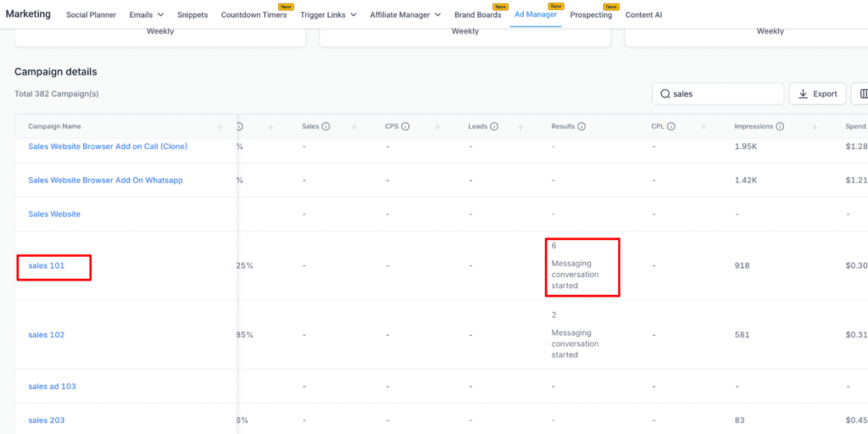Open the Prospecting tab
This screenshot has height=434, width=868.
[591, 15]
